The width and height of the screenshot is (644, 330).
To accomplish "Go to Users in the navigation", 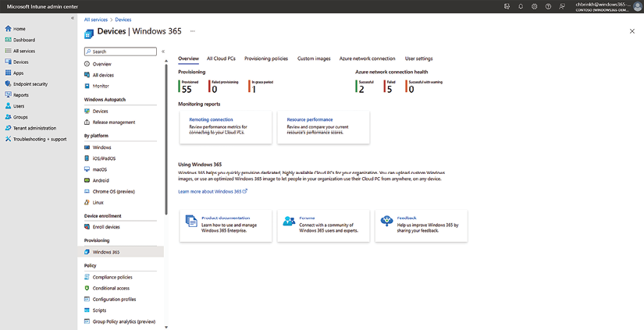I will (x=14, y=106).
